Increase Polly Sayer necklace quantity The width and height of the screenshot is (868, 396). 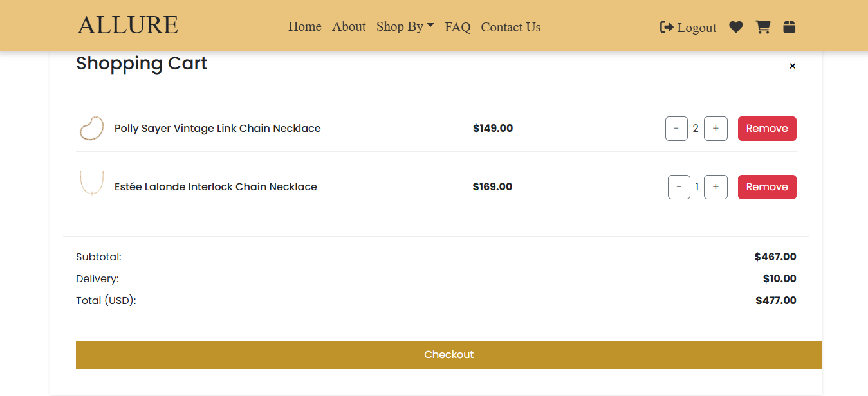click(x=716, y=129)
